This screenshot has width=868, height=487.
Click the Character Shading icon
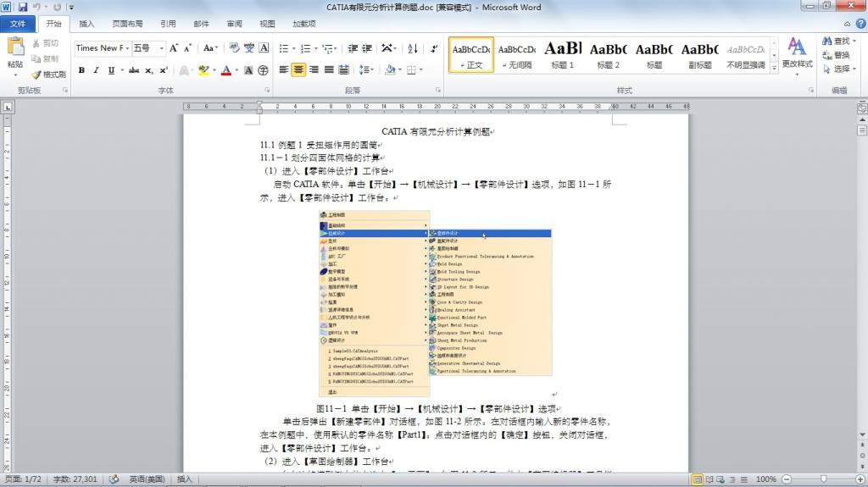pos(248,70)
